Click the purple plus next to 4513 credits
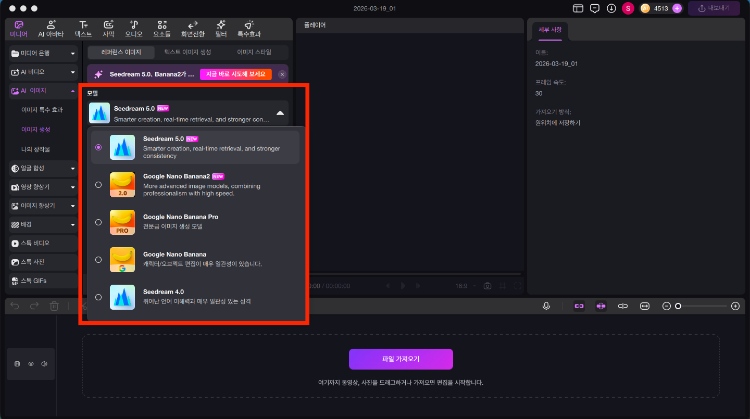Image resolution: width=750 pixels, height=419 pixels. pos(677,8)
